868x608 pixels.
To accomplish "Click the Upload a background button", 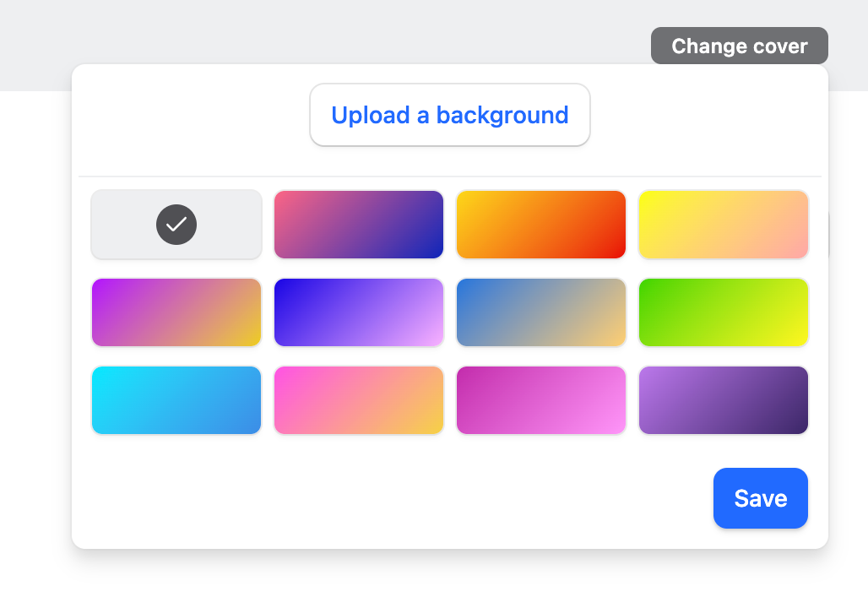I will pos(449,115).
